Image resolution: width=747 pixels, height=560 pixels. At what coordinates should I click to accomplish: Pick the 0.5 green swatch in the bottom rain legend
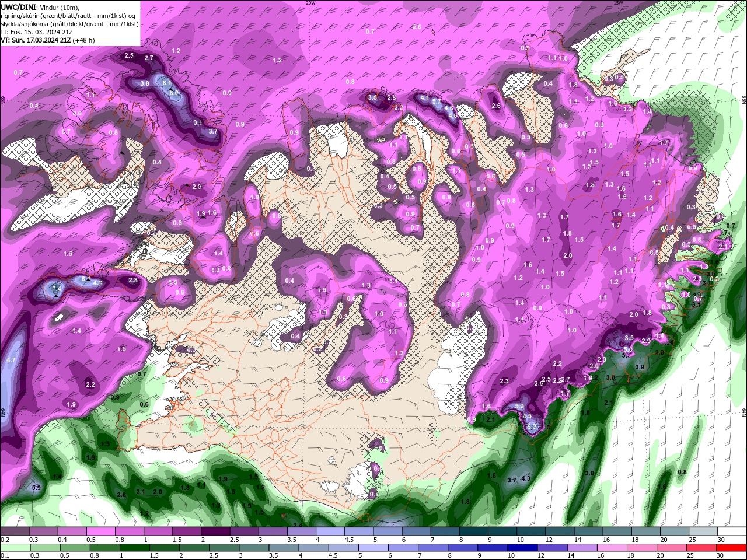[x=75, y=548]
